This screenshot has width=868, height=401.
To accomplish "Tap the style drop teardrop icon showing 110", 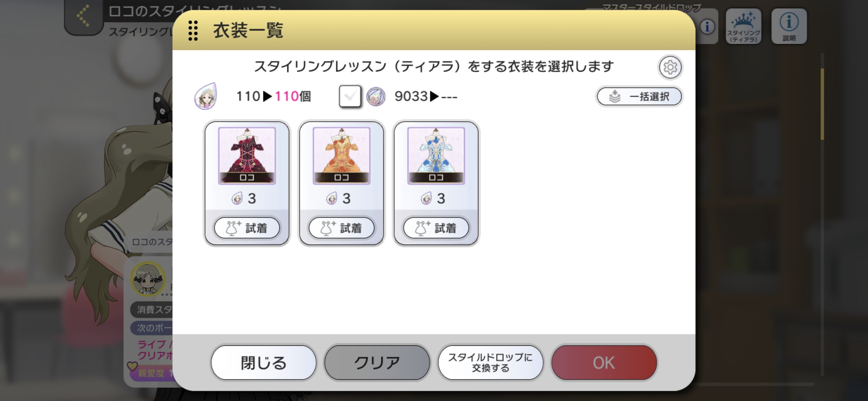I will pyautogui.click(x=206, y=96).
